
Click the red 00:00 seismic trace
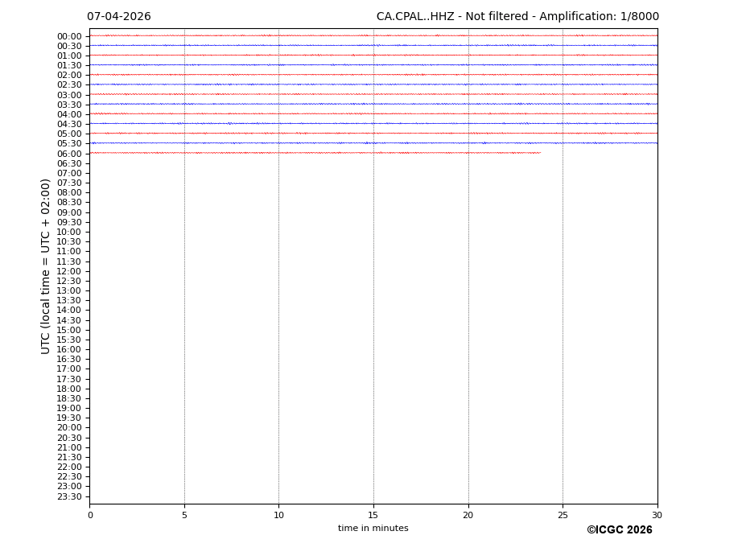pos(373,35)
